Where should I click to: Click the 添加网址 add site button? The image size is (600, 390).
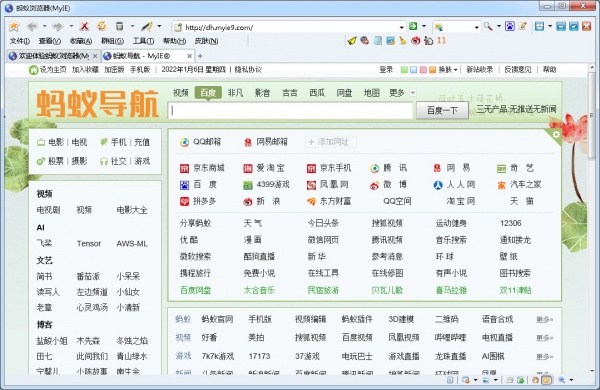(x=331, y=142)
